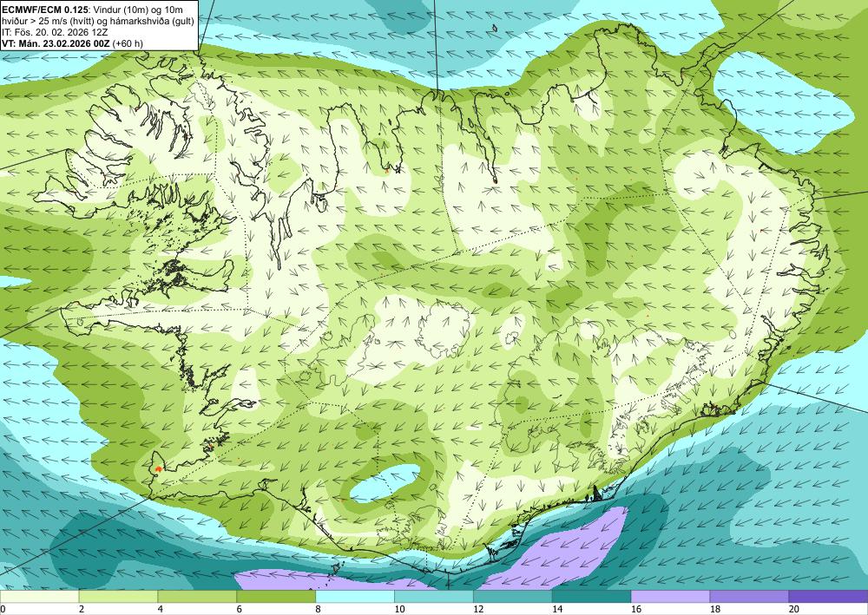Click the legend tick label '0'
This screenshot has width=868, height=615.
pos(3,609)
